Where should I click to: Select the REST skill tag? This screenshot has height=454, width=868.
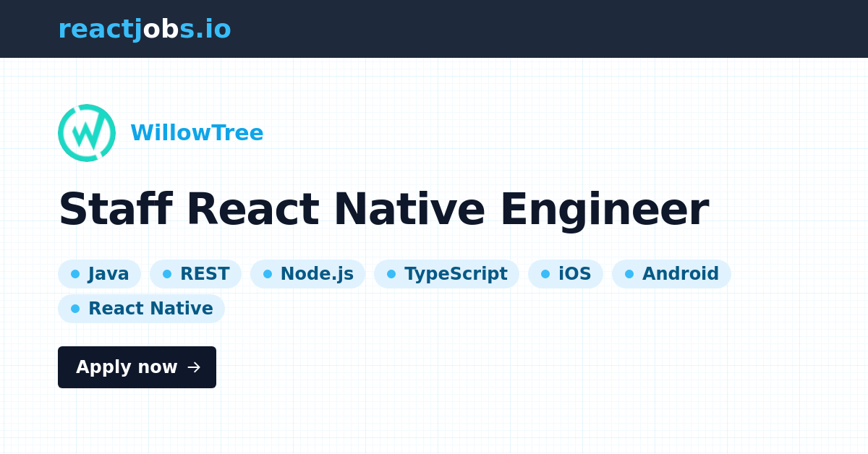click(x=195, y=274)
